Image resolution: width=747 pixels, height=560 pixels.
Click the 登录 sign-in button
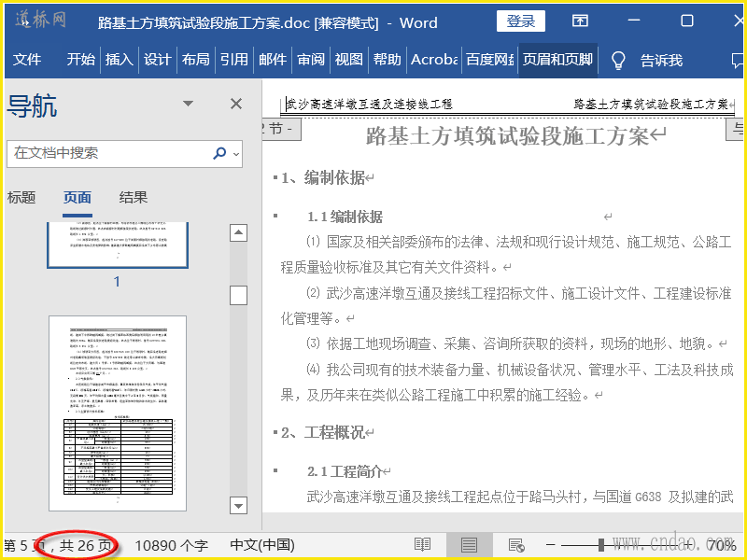pyautogui.click(x=521, y=21)
